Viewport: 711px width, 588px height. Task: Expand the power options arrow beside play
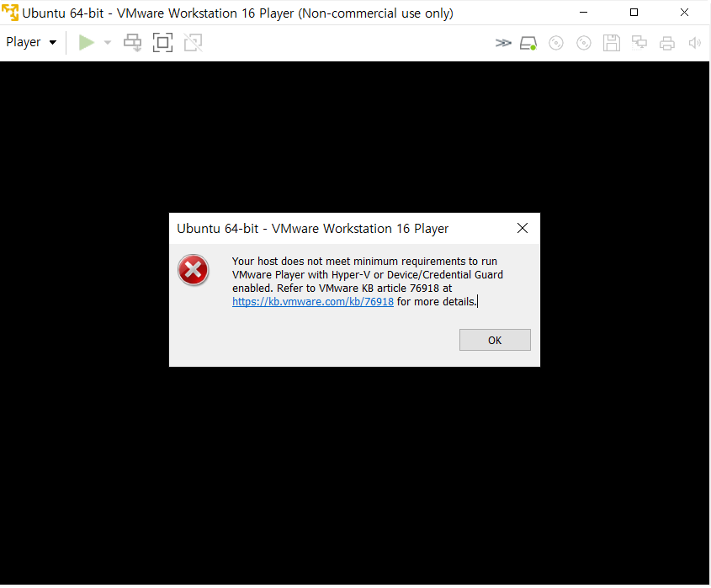[108, 43]
